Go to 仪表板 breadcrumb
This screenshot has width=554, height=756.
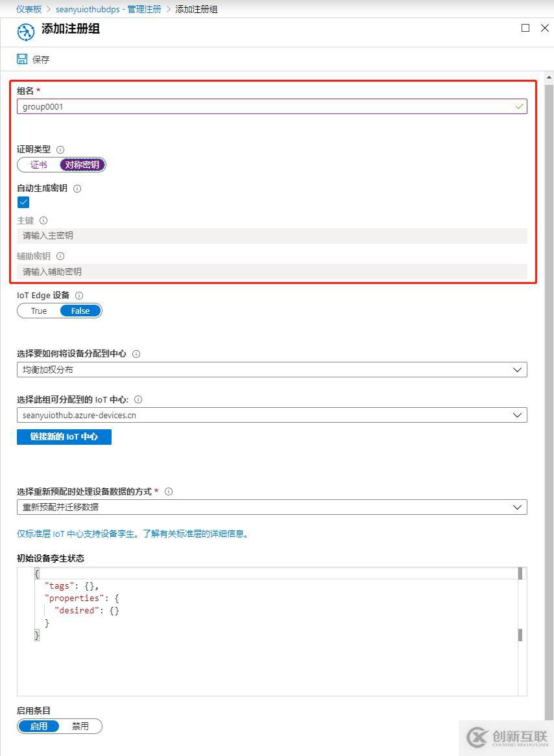29,9
